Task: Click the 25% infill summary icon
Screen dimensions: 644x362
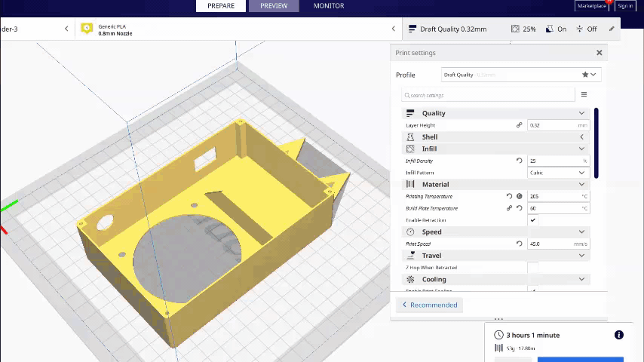Action: pyautogui.click(x=515, y=29)
